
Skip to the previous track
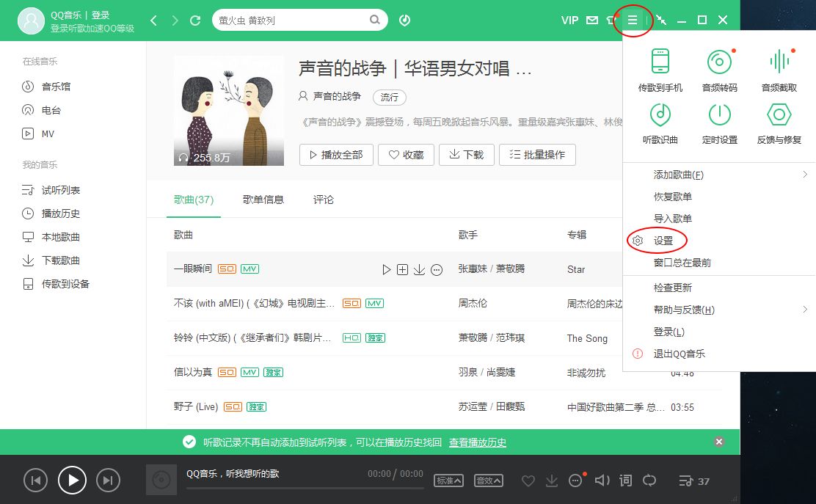(x=35, y=481)
